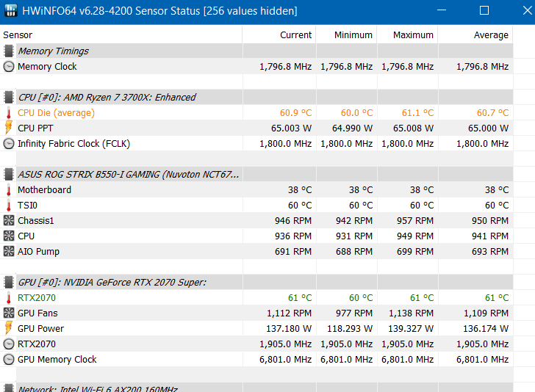
Task: Click the GPU Fans minimum value 977 RPM
Action: 353,313
